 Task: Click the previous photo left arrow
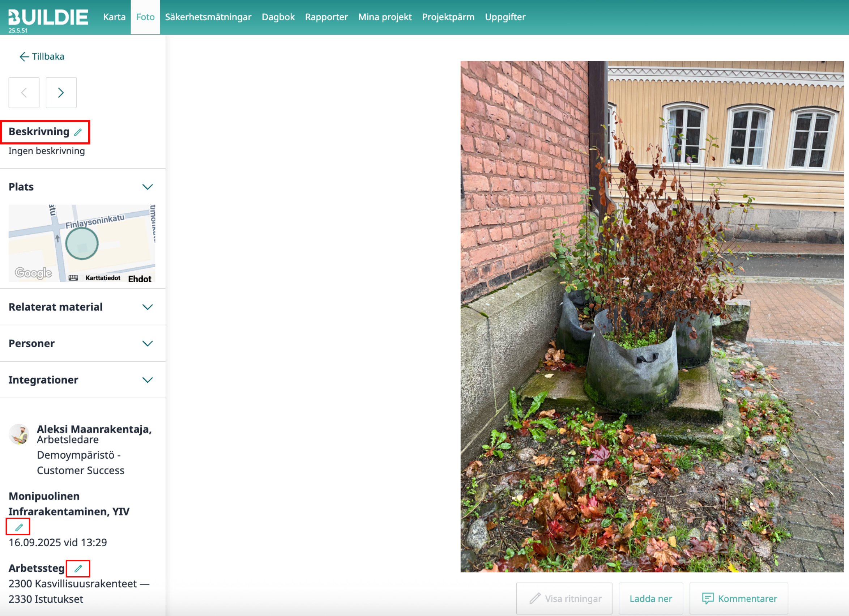(24, 93)
